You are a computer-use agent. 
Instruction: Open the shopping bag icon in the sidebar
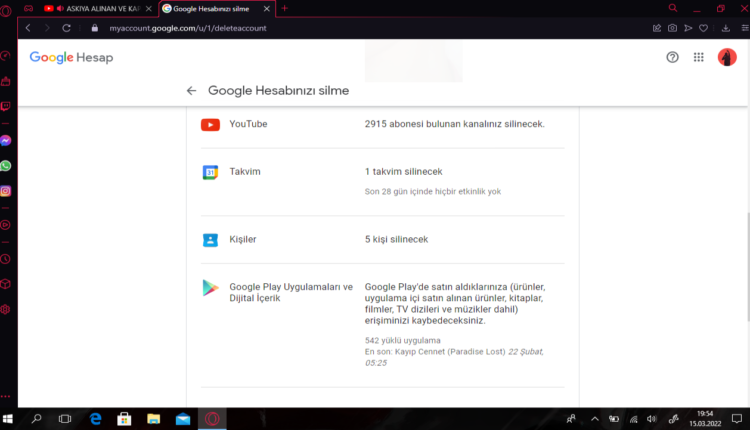coord(6,81)
